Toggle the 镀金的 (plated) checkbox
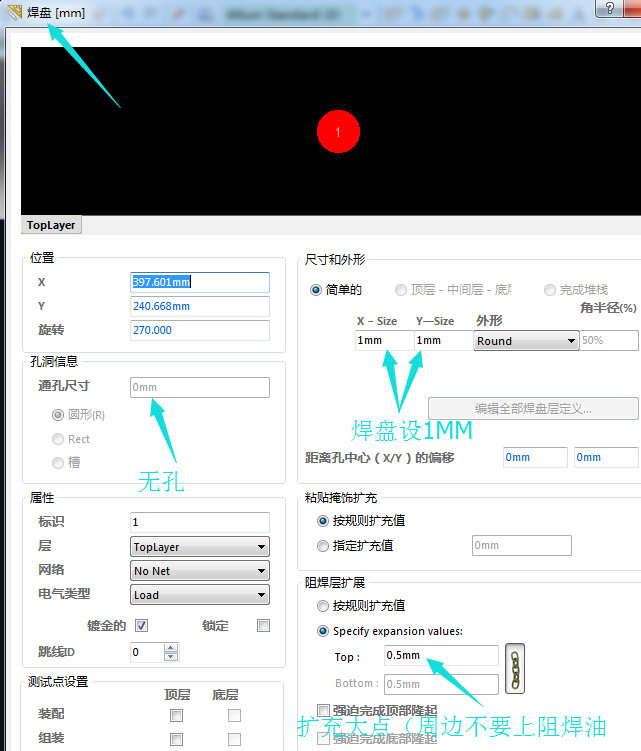This screenshot has height=751, width=641. point(142,626)
